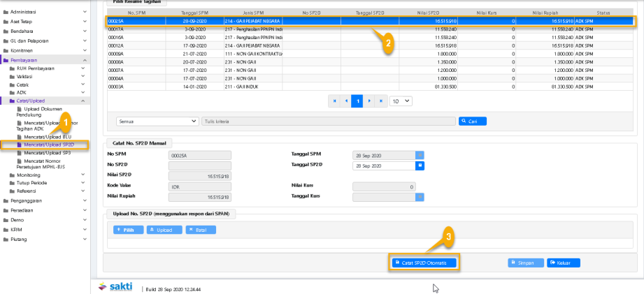The height and width of the screenshot is (294, 644).
Task: Click the Tanggal Kurs calendar icon
Action: (x=420, y=197)
